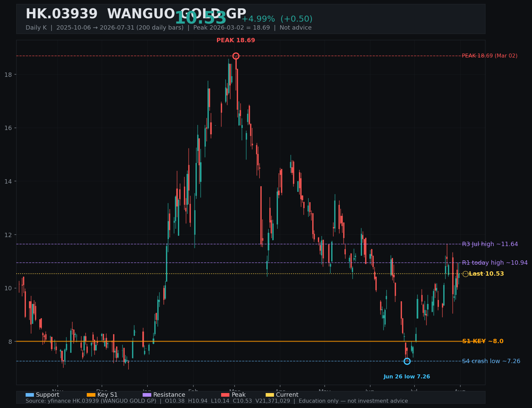Click the yellow Current legend swatch

(270, 395)
